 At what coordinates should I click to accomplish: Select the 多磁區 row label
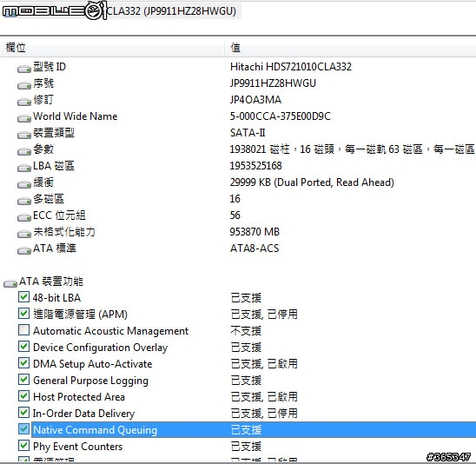(49, 199)
